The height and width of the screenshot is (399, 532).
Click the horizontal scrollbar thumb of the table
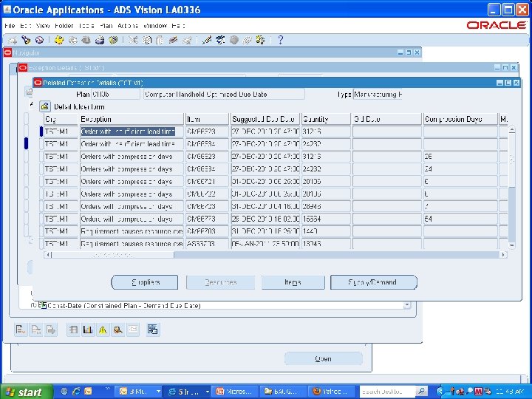112,254
